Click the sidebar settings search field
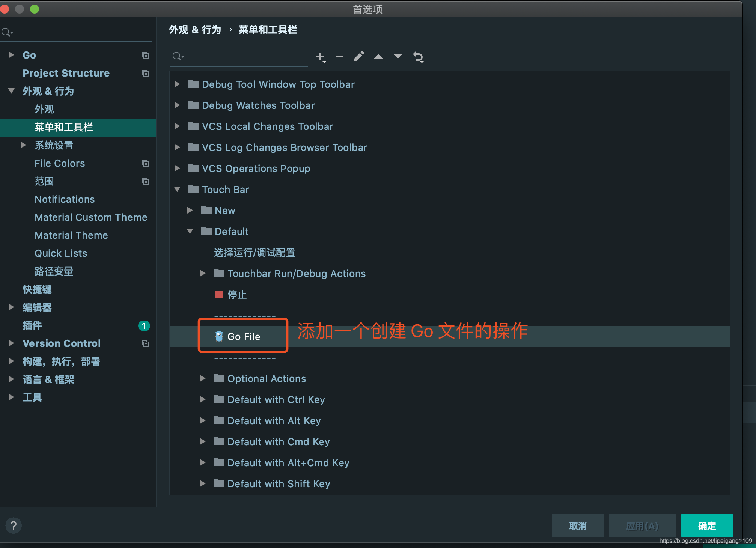756x548 pixels. (x=76, y=32)
